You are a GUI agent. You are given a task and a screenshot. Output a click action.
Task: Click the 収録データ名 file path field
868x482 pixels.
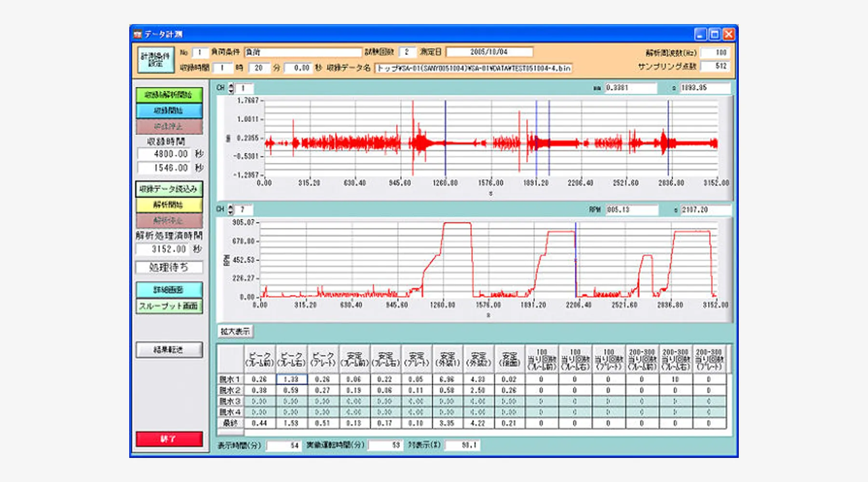point(474,68)
